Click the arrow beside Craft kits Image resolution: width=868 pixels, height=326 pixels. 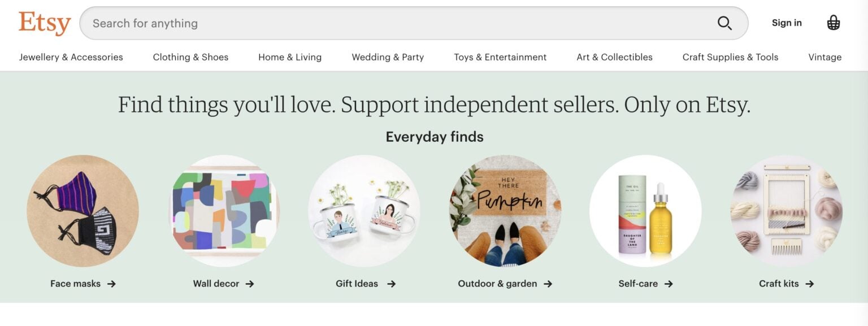click(x=810, y=284)
